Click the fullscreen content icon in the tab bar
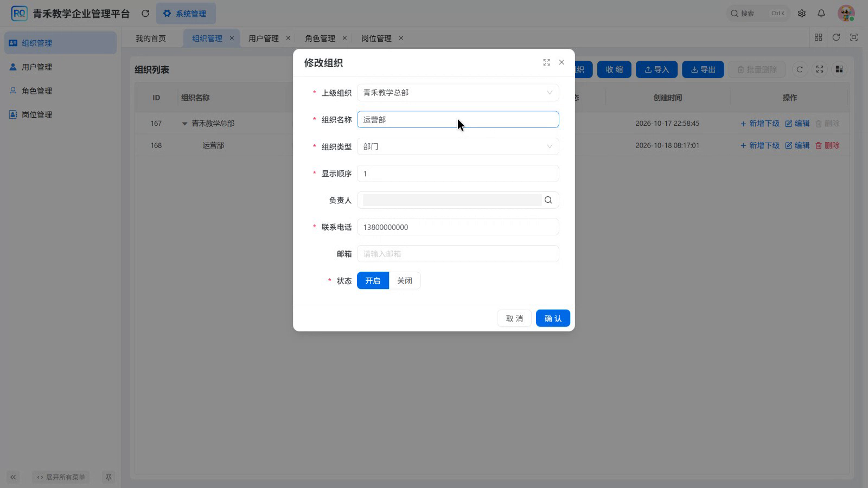Viewport: 868px width, 488px height. coord(854,37)
